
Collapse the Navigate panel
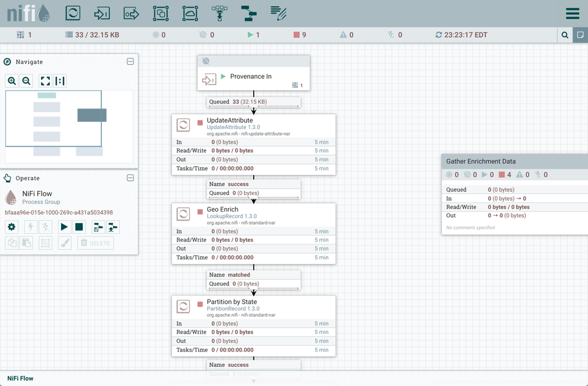[x=130, y=62]
